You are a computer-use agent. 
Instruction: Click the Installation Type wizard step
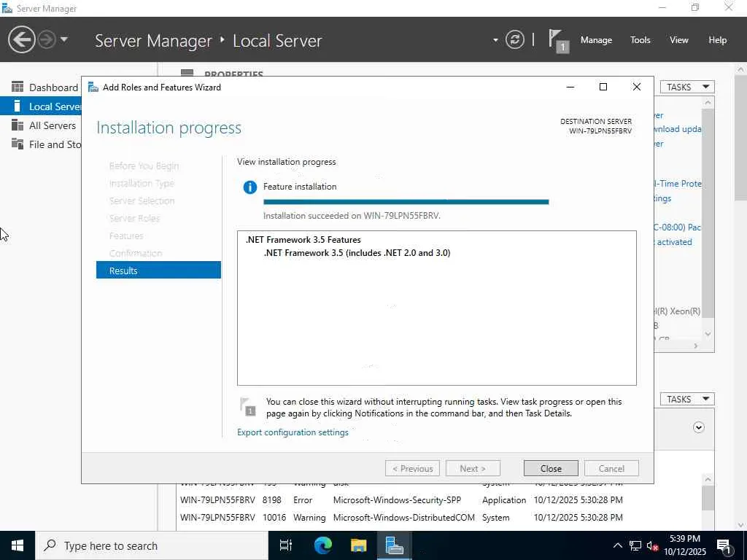pyautogui.click(x=142, y=183)
